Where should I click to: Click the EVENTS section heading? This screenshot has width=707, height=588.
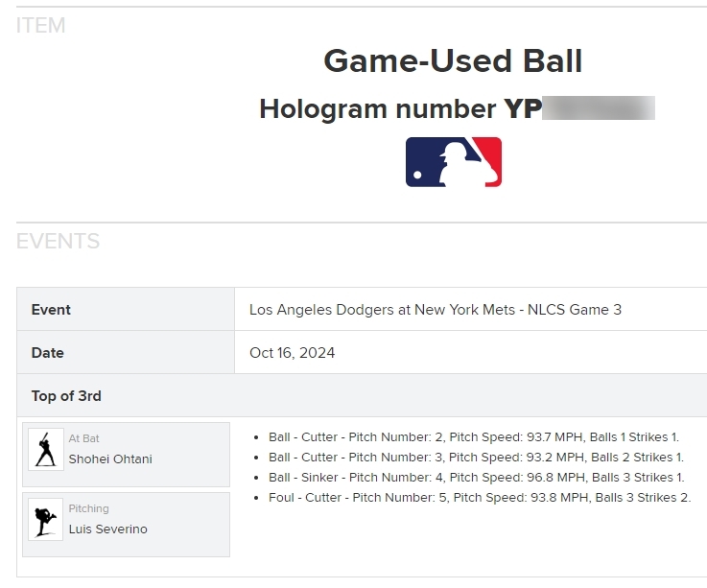(x=58, y=241)
